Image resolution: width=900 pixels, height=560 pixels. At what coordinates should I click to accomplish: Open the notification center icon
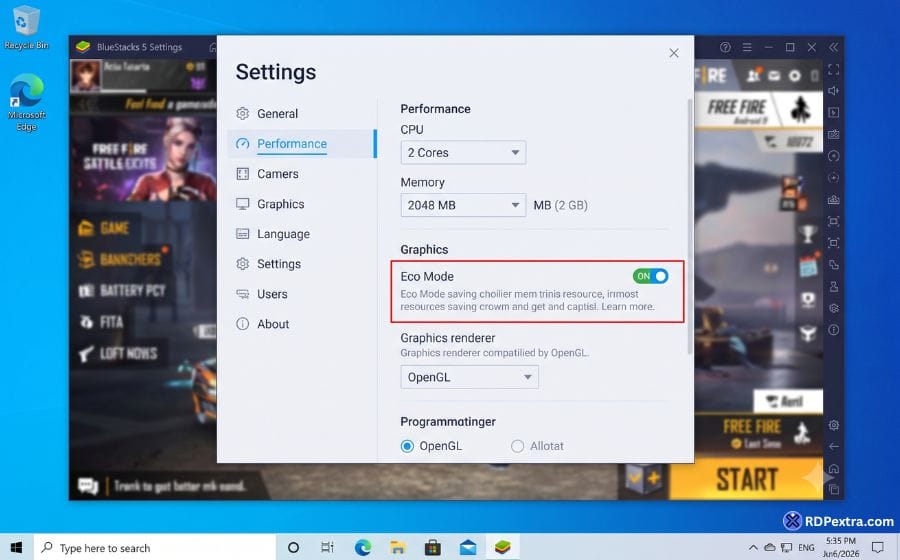[878, 547]
